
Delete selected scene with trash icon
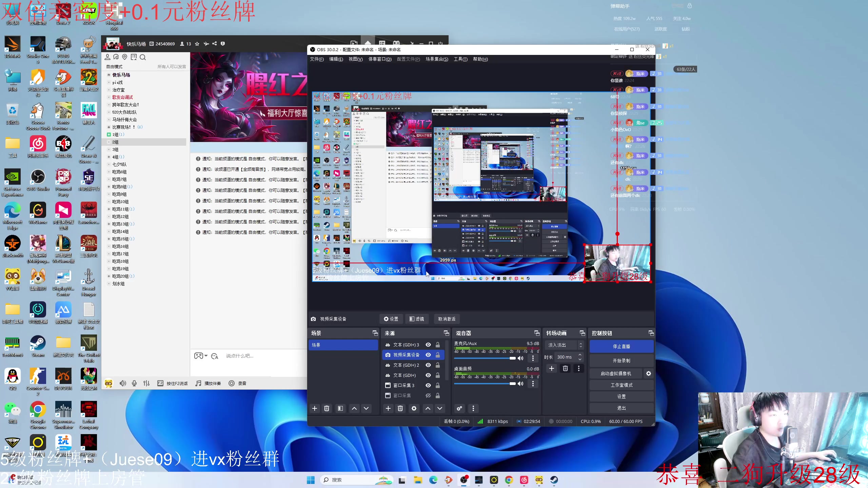(327, 408)
